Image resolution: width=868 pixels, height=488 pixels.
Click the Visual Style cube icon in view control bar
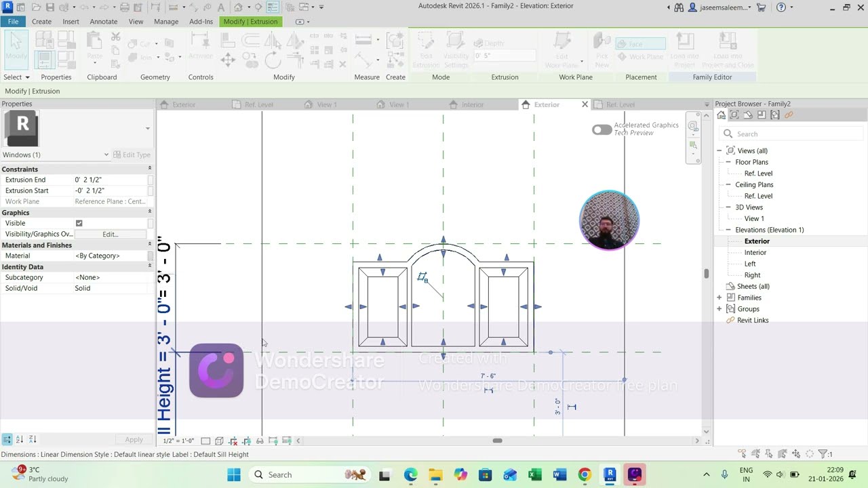pos(220,441)
